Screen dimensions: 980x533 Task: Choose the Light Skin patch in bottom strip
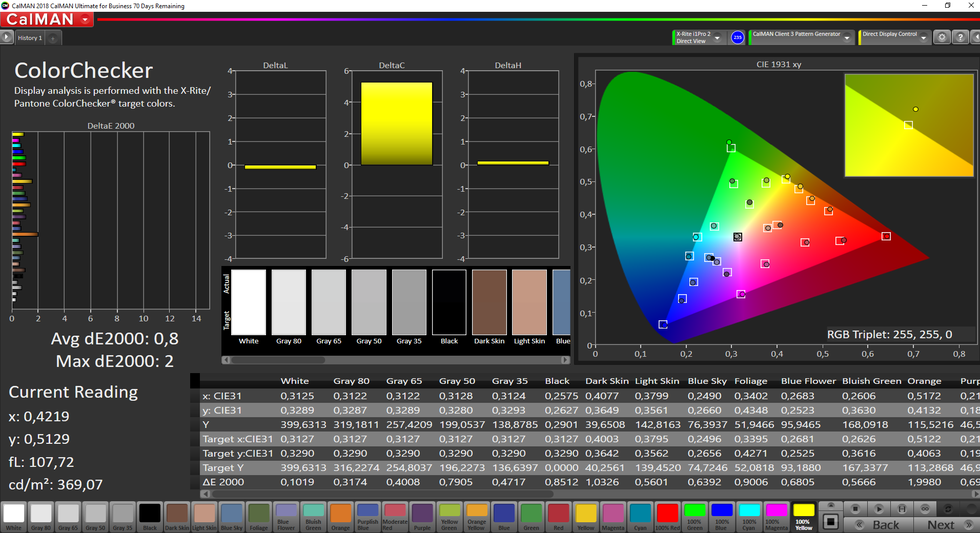pos(204,517)
